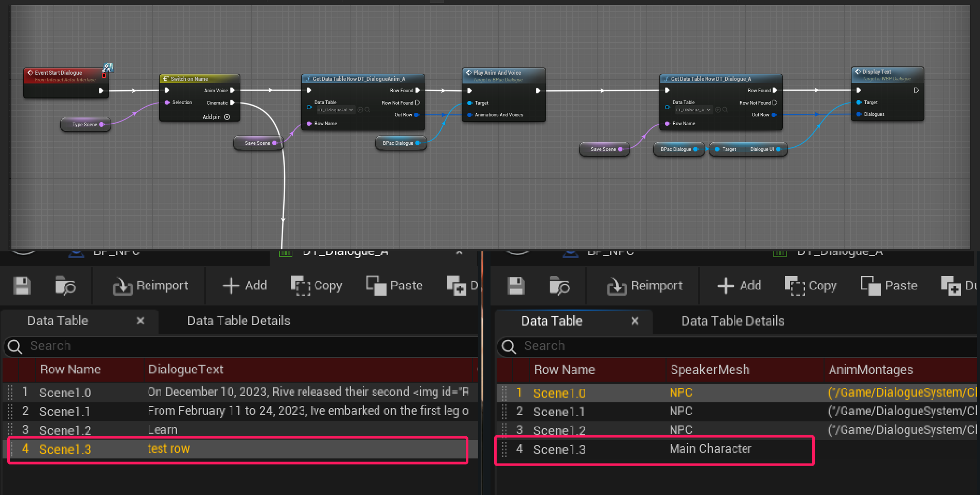Click the Add pin icon on Switch on Name
The width and height of the screenshot is (980, 495).
click(x=227, y=117)
